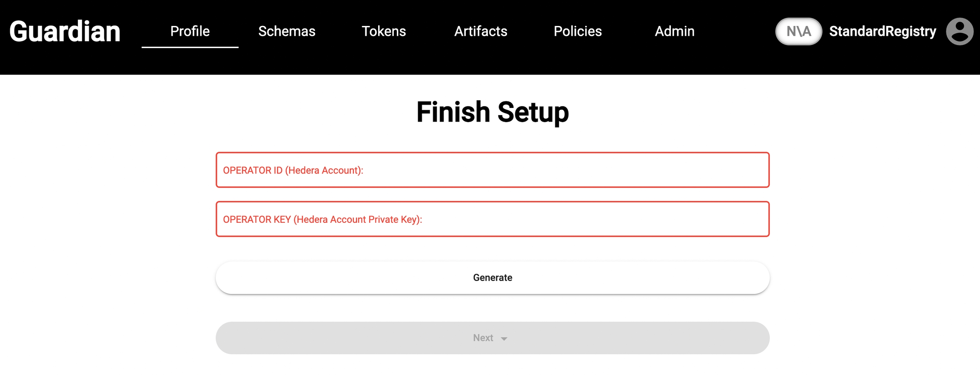Screen dimensions: 980x375
Task: Click blank space between Generate and Next
Action: point(493,308)
